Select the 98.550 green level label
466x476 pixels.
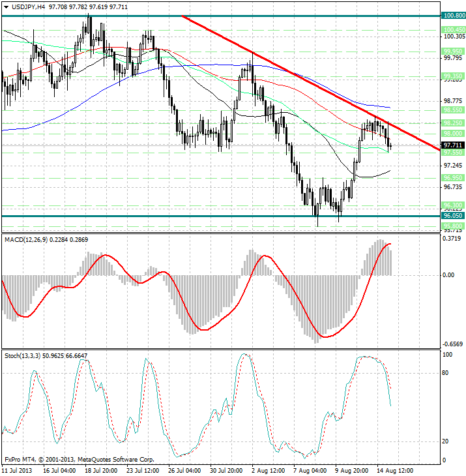click(453, 110)
